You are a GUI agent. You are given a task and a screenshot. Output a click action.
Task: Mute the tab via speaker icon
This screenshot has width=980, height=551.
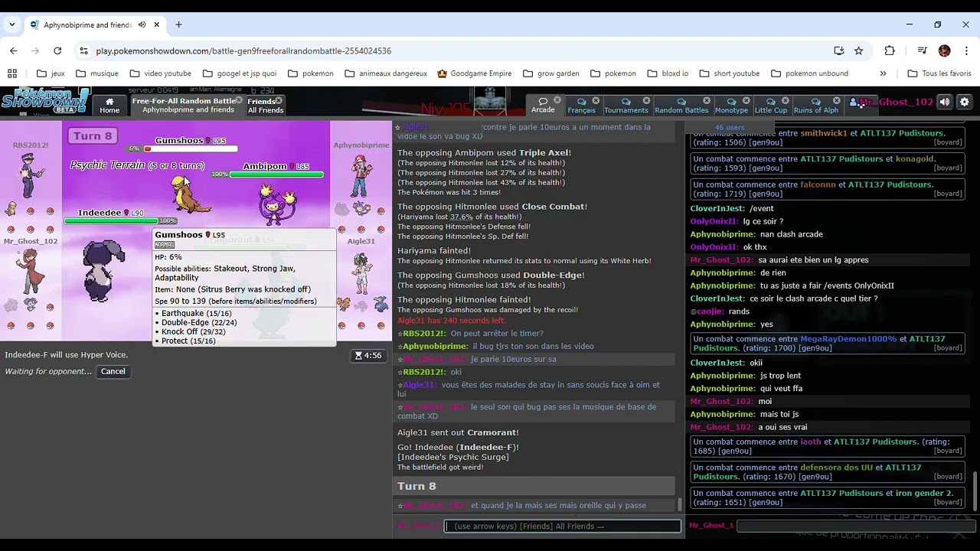(x=142, y=24)
